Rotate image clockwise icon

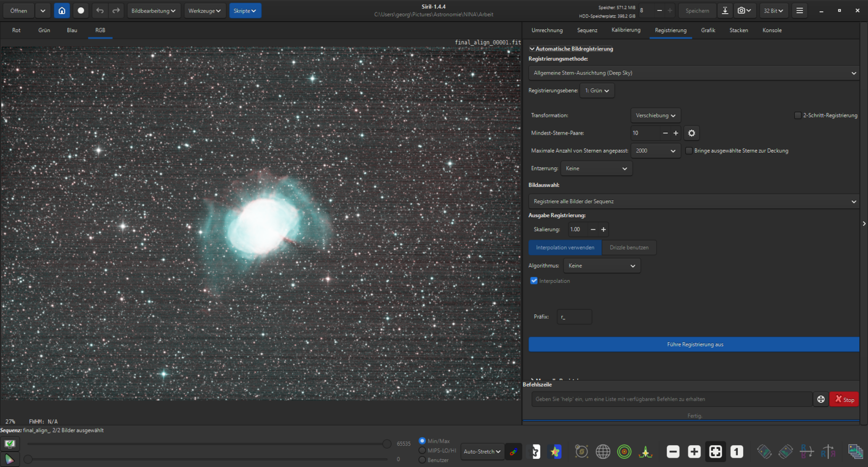(786, 452)
